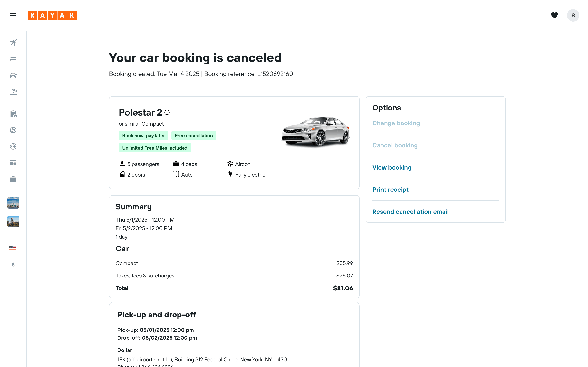Open the account menu avatar S
Viewport: 588px width, 367px height.
click(573, 15)
